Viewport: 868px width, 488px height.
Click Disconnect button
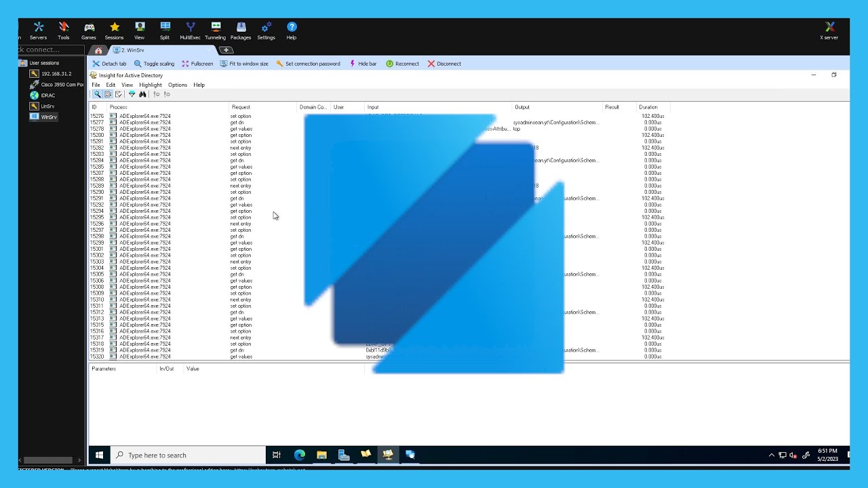tap(444, 64)
